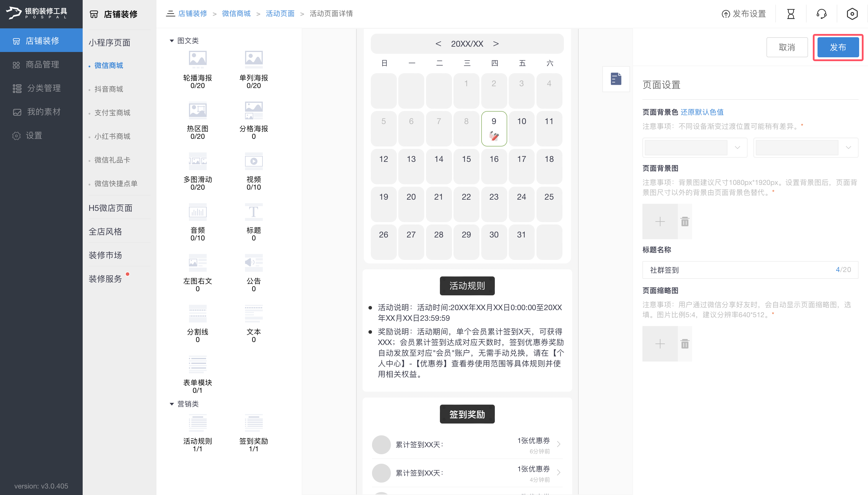868x495 pixels.
Task: Collapse the 营销类 component section
Action: click(172, 404)
